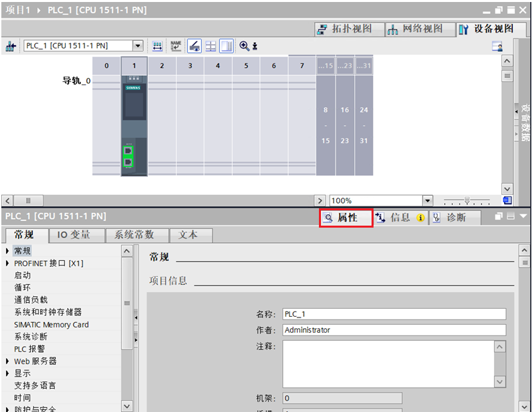Image resolution: width=532 pixels, height=412 pixels.
Task: Click the tree panel scroll down arrow
Action: (x=127, y=406)
